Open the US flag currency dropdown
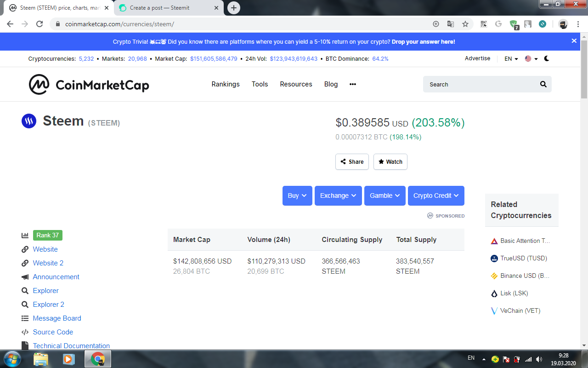 pyautogui.click(x=531, y=59)
